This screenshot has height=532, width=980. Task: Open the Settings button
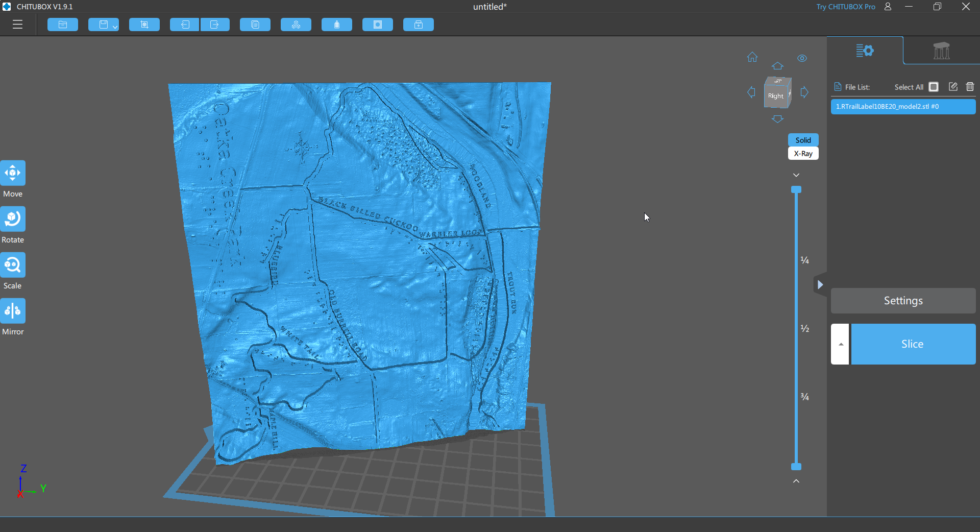click(903, 301)
